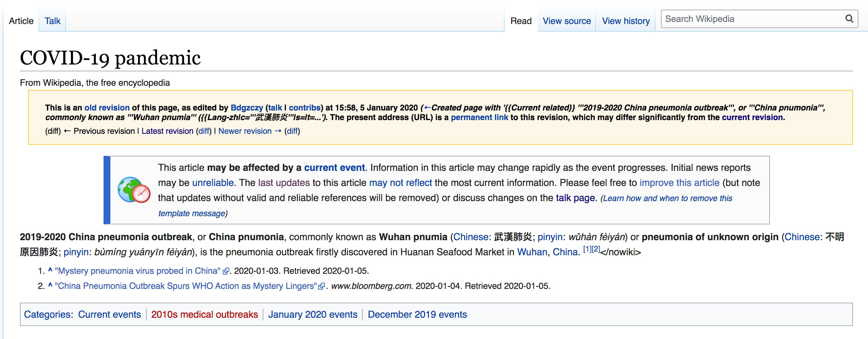The image size is (868, 339).
Task: Open Current events category
Action: (x=109, y=314)
